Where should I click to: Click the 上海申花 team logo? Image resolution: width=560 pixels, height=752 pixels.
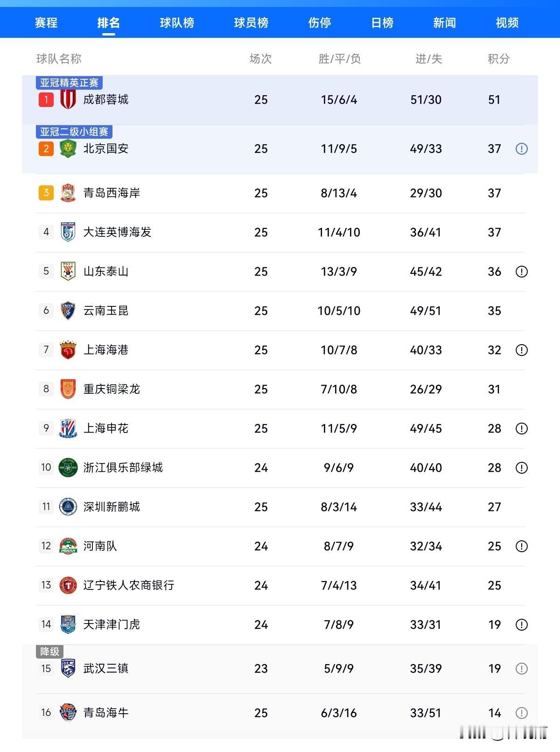(68, 428)
